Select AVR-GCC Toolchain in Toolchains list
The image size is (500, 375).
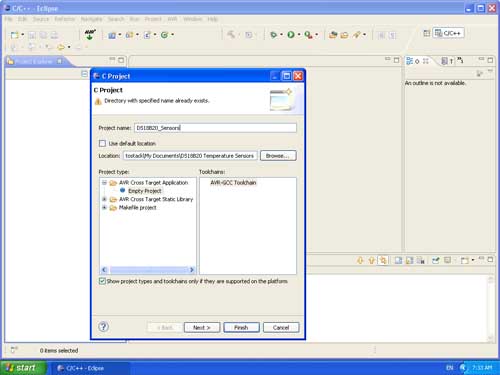[233, 183]
